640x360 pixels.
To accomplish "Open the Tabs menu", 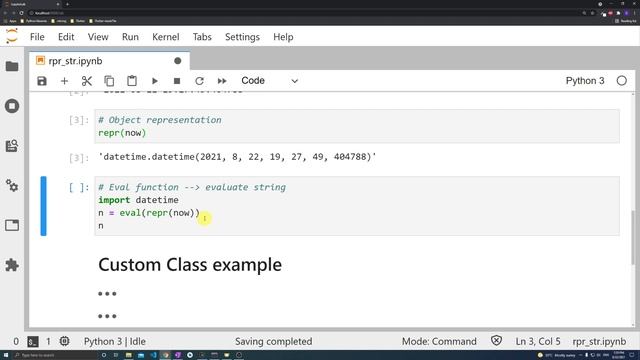I will pos(202,37).
